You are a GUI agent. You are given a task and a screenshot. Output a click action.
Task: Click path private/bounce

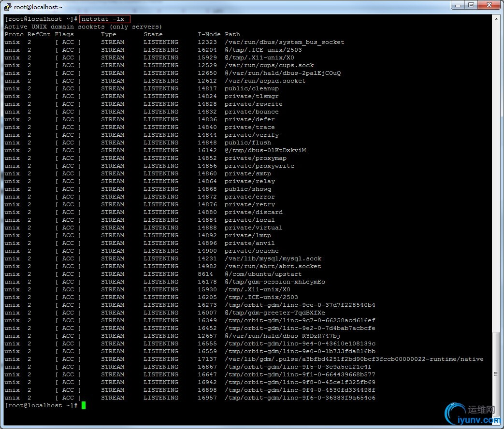click(x=252, y=112)
